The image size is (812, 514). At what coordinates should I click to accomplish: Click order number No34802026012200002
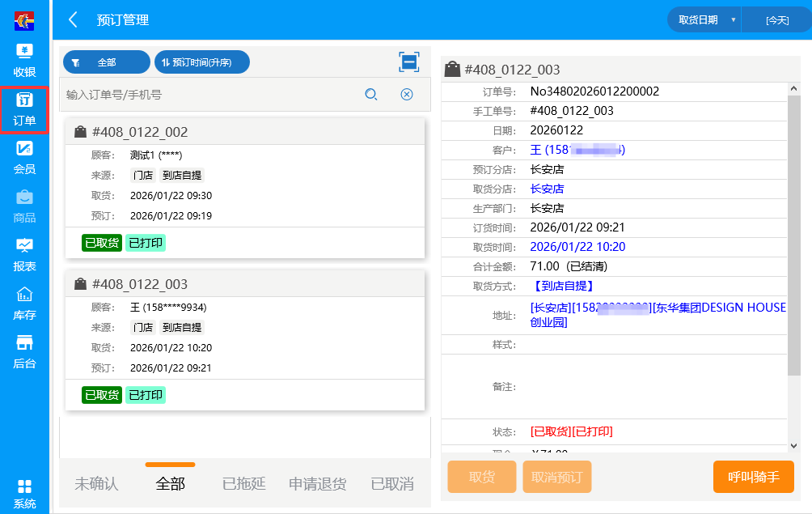pyautogui.click(x=594, y=91)
